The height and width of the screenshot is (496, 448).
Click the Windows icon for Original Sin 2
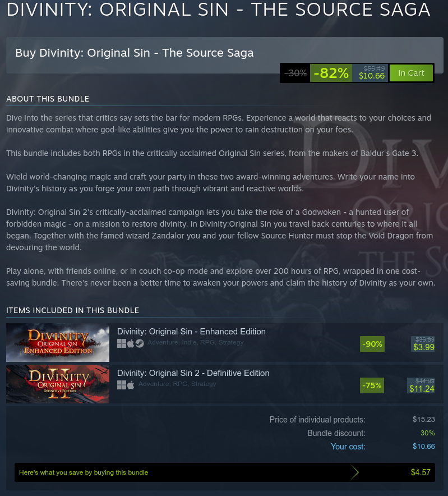click(x=122, y=385)
